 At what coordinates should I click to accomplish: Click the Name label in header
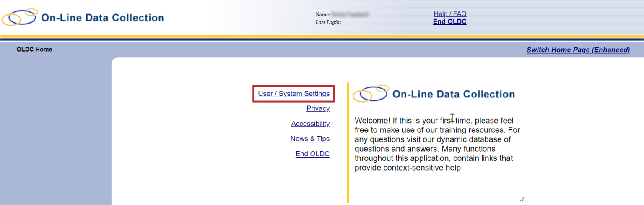(322, 15)
